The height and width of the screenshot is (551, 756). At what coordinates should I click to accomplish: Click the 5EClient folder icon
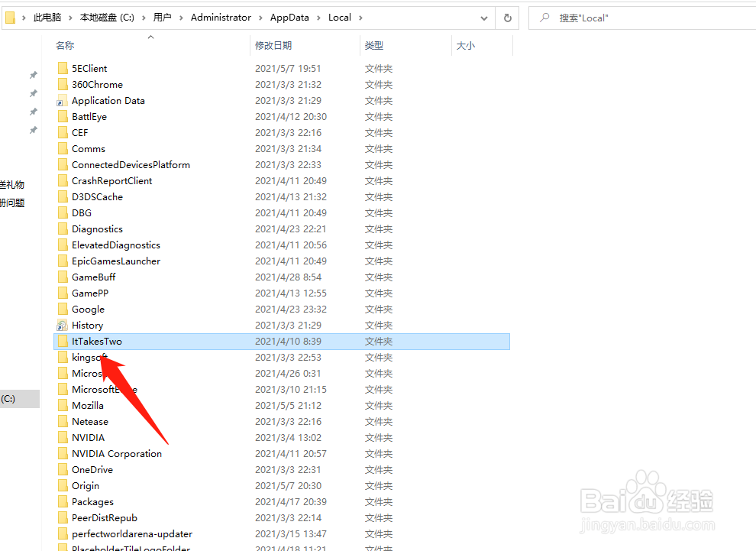click(62, 68)
